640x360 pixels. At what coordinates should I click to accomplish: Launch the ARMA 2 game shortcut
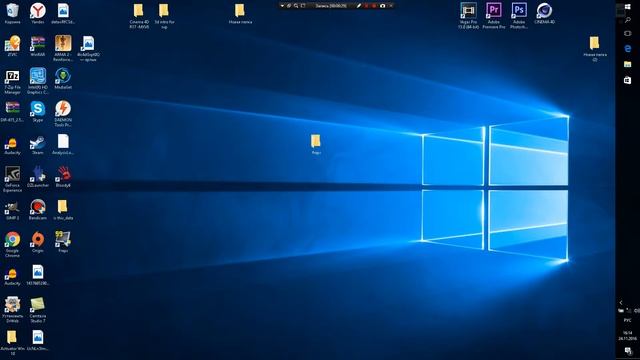click(63, 48)
